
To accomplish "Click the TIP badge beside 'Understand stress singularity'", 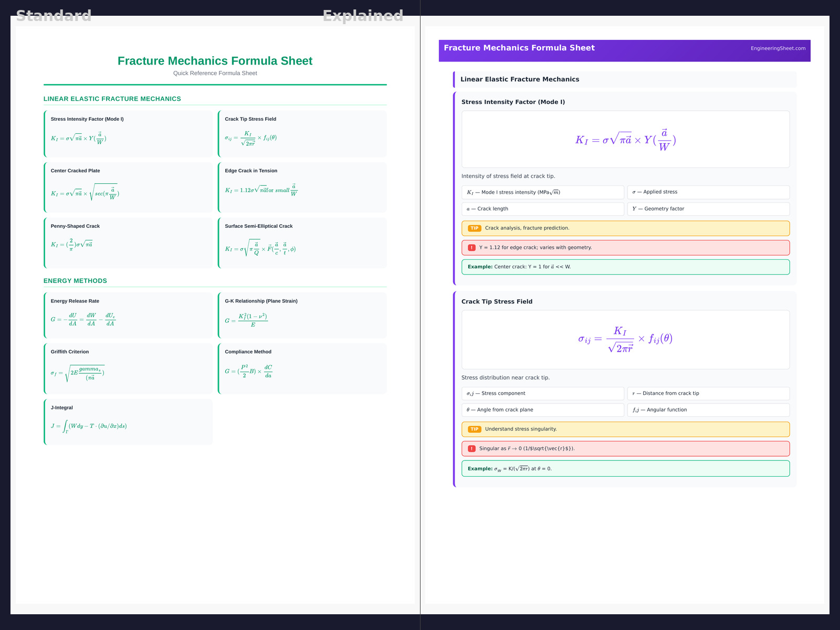I will [x=474, y=429].
